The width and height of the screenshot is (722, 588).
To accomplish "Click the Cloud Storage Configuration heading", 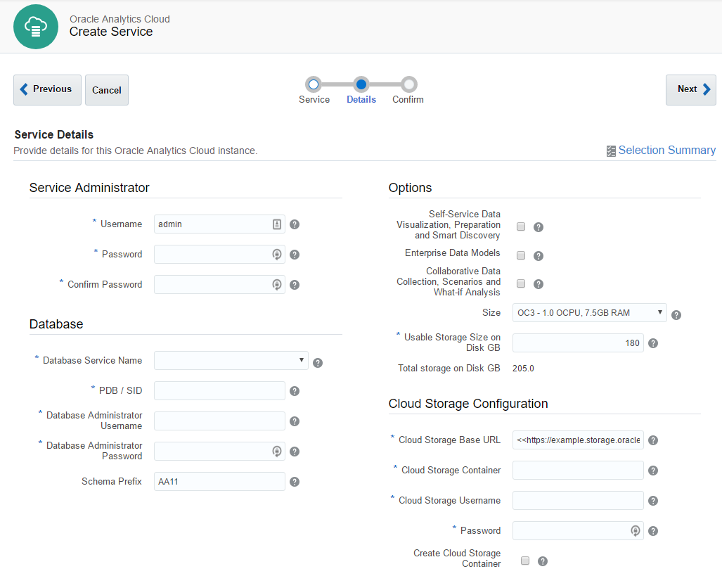I will coord(468,404).
